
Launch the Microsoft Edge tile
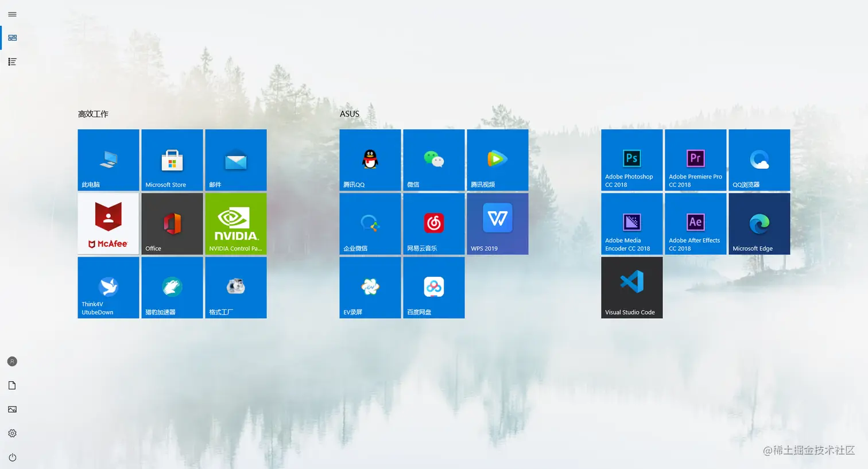(x=759, y=224)
